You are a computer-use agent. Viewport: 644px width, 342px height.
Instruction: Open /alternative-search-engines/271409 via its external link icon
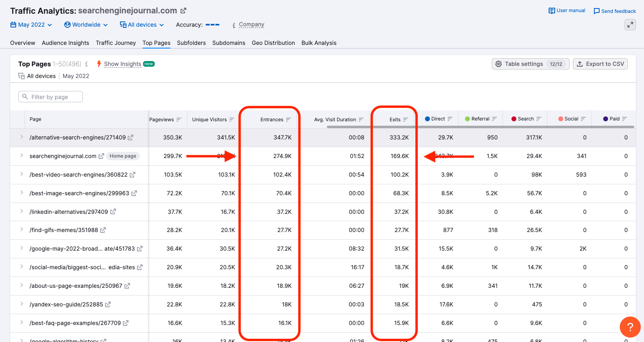[x=130, y=137]
